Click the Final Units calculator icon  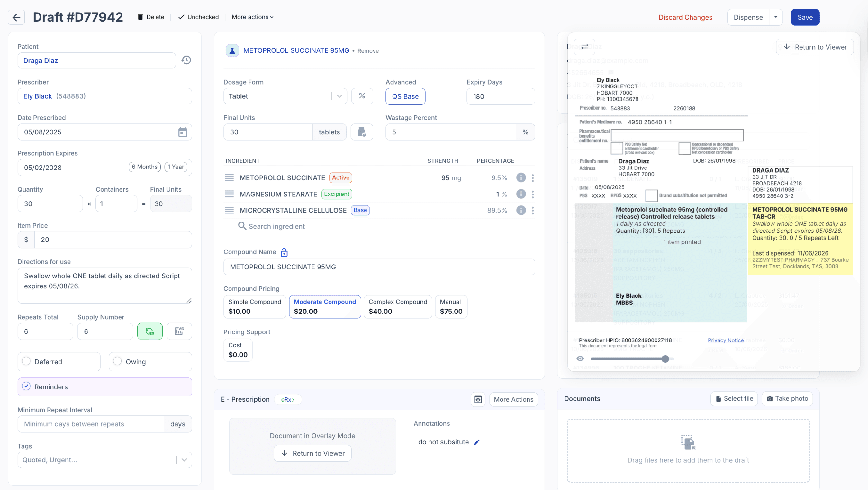(362, 132)
